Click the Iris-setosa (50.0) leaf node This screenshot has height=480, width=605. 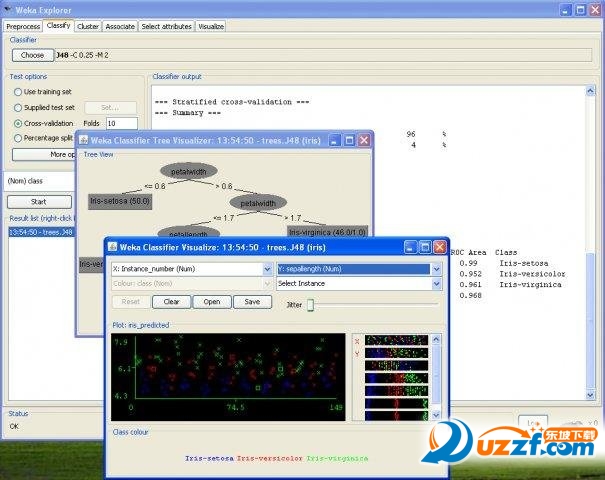tap(120, 201)
